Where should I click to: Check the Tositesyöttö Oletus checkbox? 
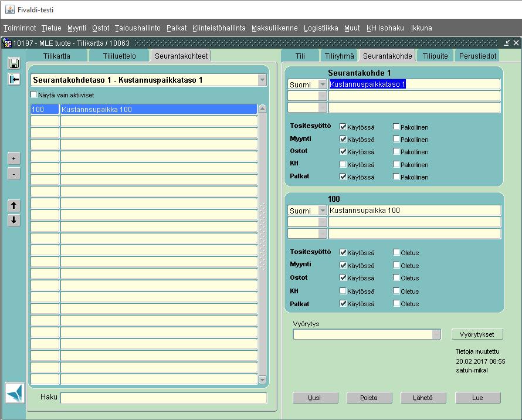coord(396,252)
